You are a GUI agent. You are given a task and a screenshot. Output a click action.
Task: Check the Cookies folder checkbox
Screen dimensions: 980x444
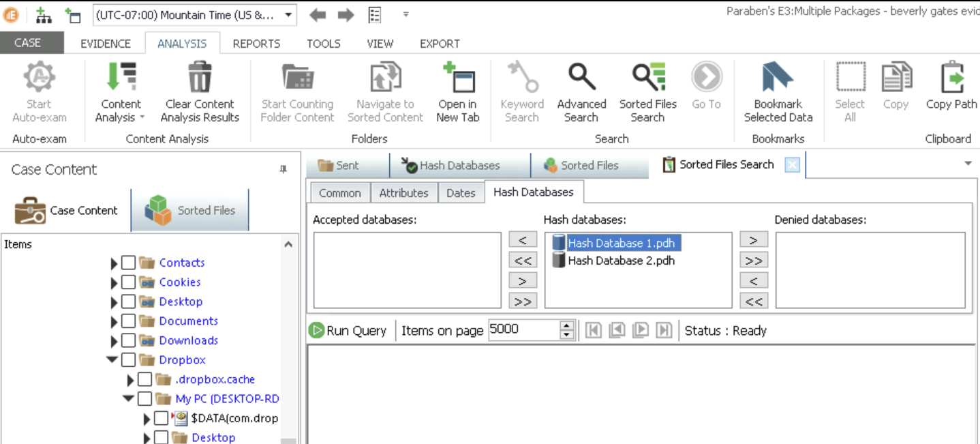point(128,282)
